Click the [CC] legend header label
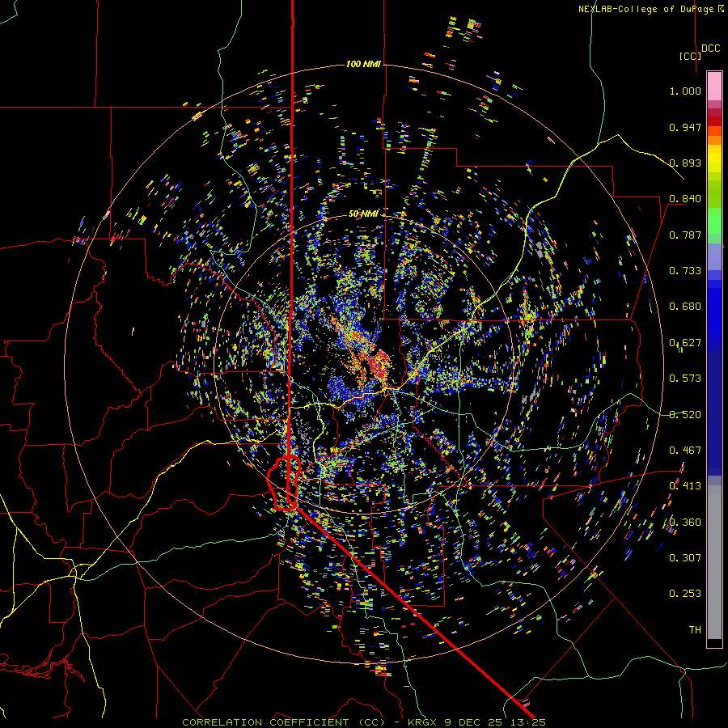Screen dimensions: 728x728 click(690, 56)
